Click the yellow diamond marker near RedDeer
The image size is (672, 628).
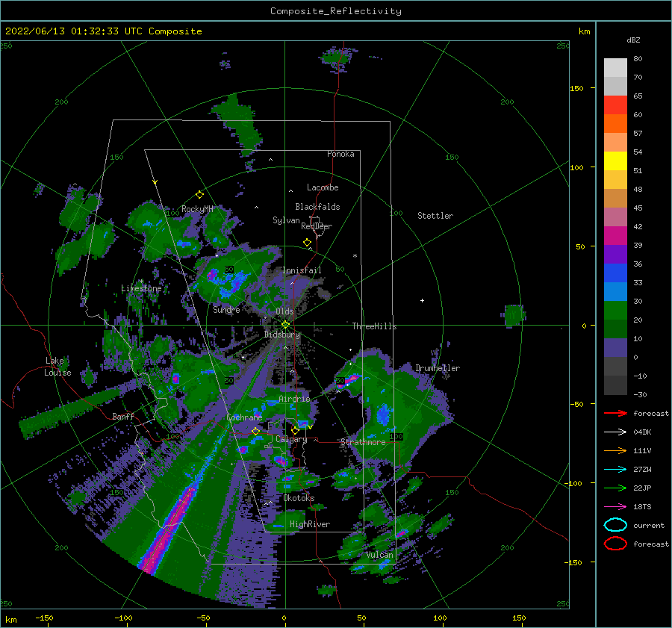pyautogui.click(x=307, y=243)
